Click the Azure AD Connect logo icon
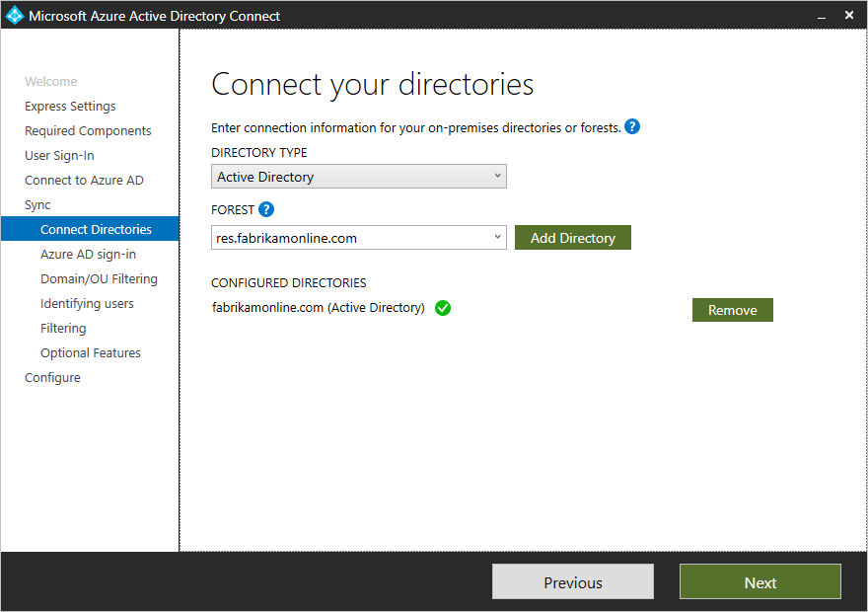The height and width of the screenshot is (612, 868). (x=14, y=16)
